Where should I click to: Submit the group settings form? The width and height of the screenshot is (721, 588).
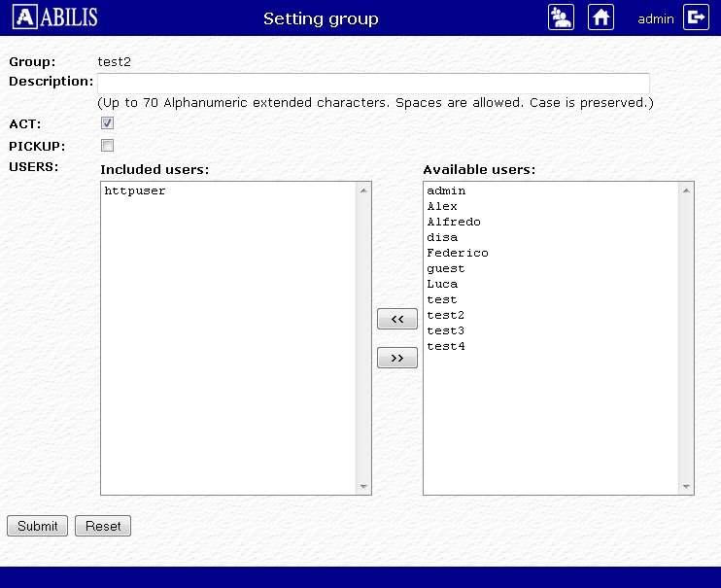point(38,526)
